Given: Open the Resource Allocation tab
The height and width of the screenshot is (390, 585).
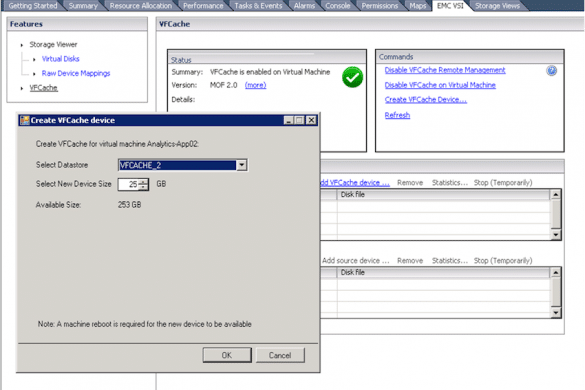Looking at the screenshot, I should [x=141, y=6].
